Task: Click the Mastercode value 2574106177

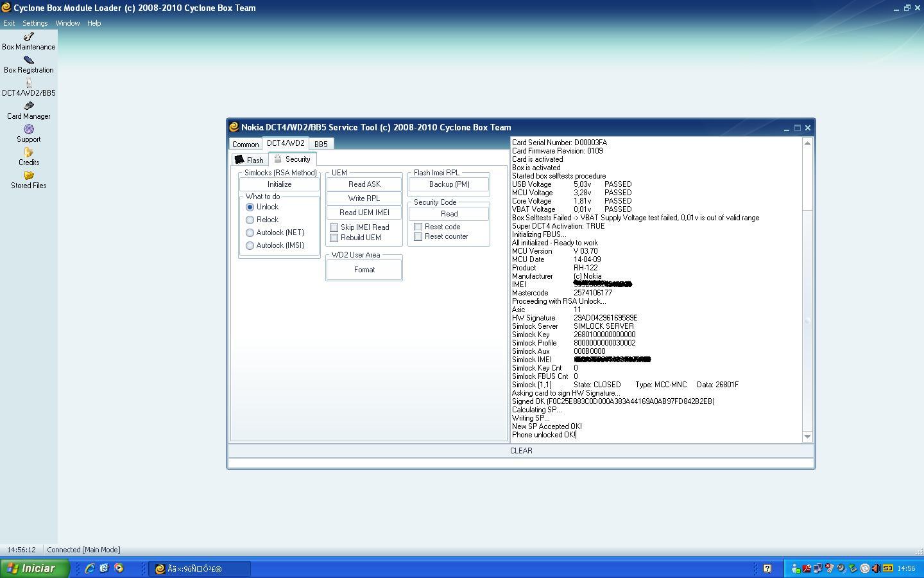Action: 593,293
